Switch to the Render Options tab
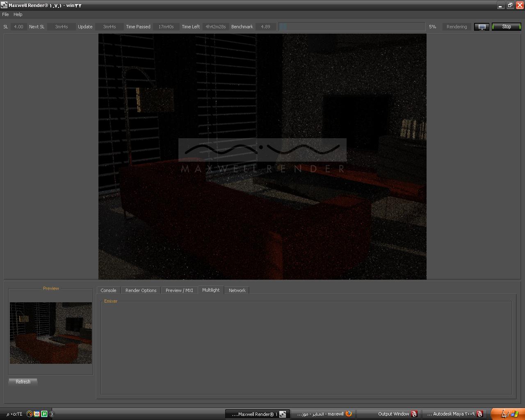Screen dimensions: 525x420 pyautogui.click(x=141, y=290)
